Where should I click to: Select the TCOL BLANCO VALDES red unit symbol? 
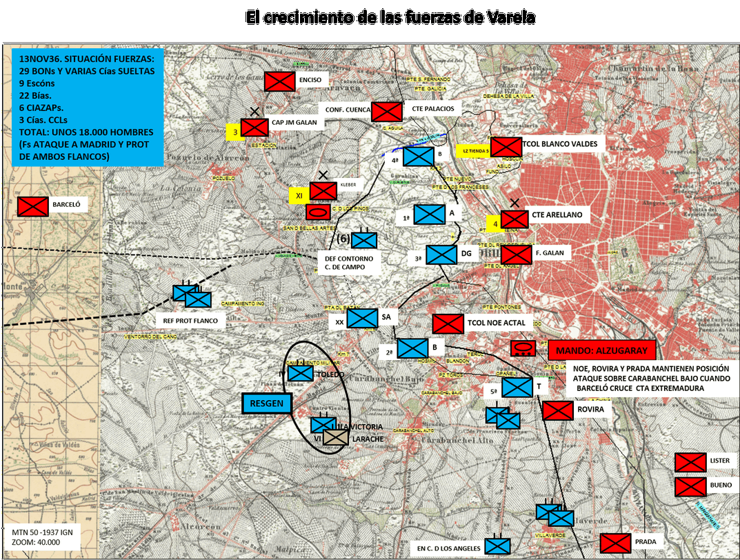point(506,146)
